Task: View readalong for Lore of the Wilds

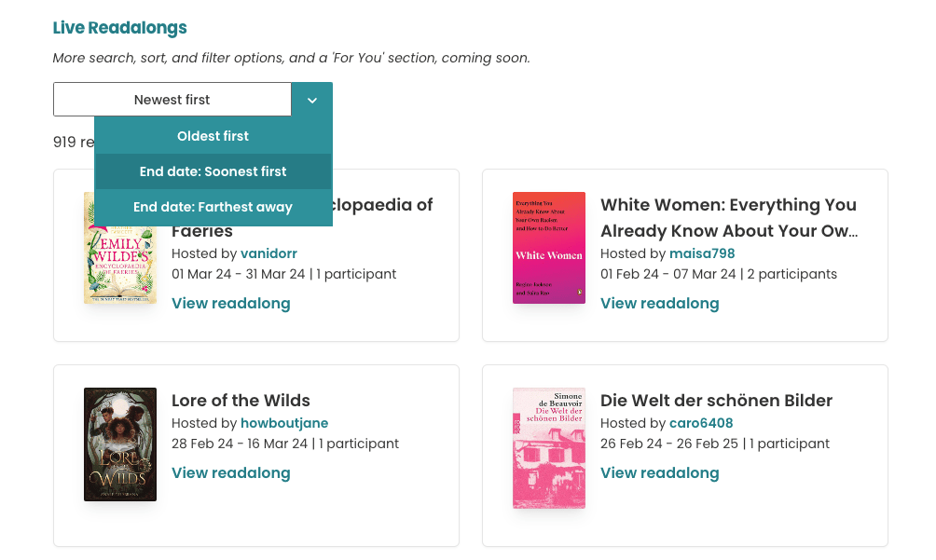Action: pos(231,472)
